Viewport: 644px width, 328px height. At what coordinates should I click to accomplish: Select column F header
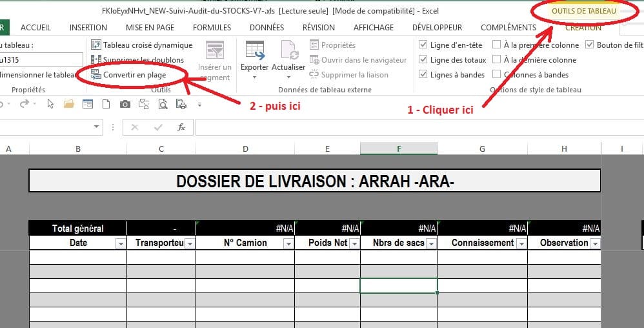coord(399,149)
